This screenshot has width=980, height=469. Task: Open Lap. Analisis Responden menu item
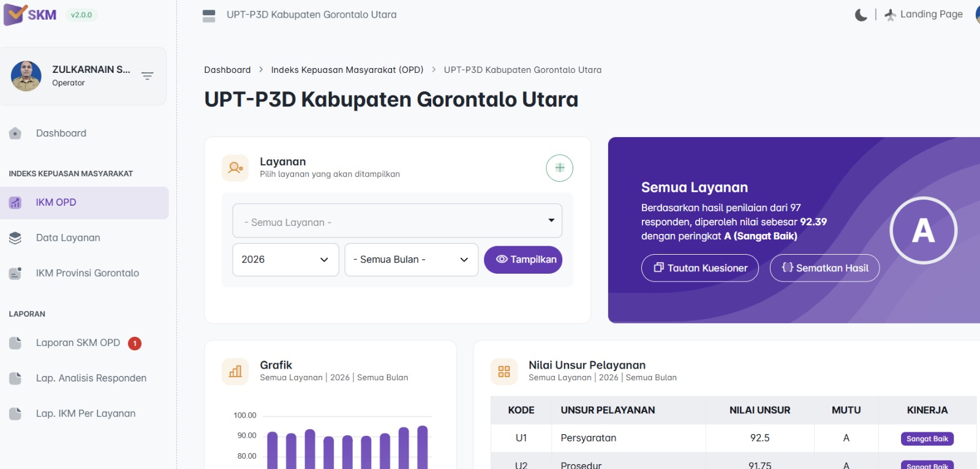pyautogui.click(x=91, y=378)
